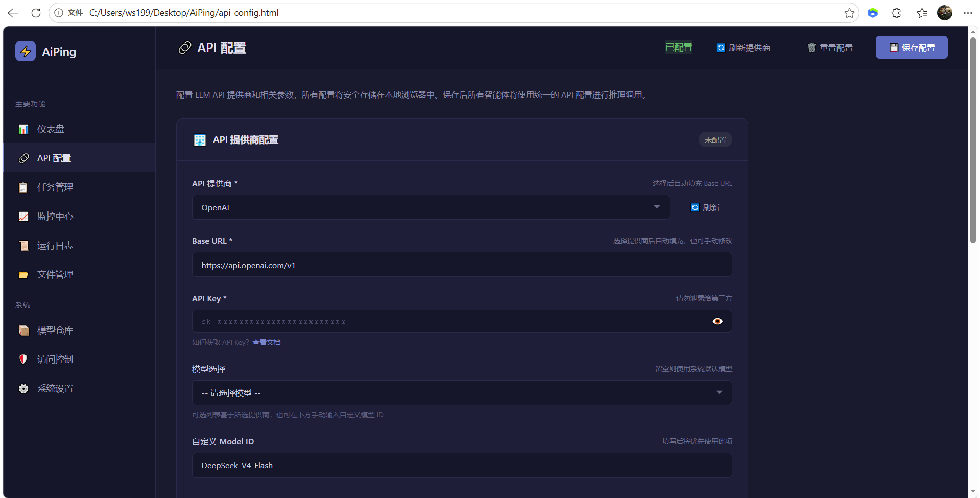The height and width of the screenshot is (498, 980).
Task: Open 访问控制 in the sidebar
Action: coord(79,360)
